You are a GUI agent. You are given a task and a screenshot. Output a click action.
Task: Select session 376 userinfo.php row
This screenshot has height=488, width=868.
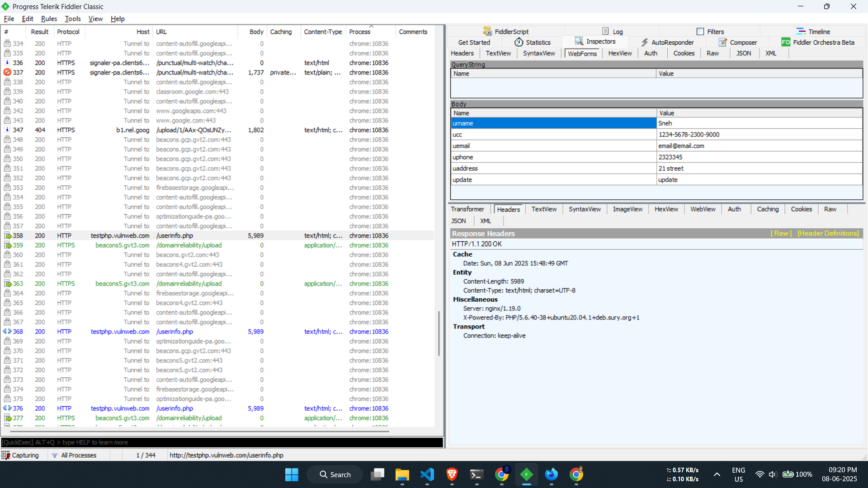(217, 408)
